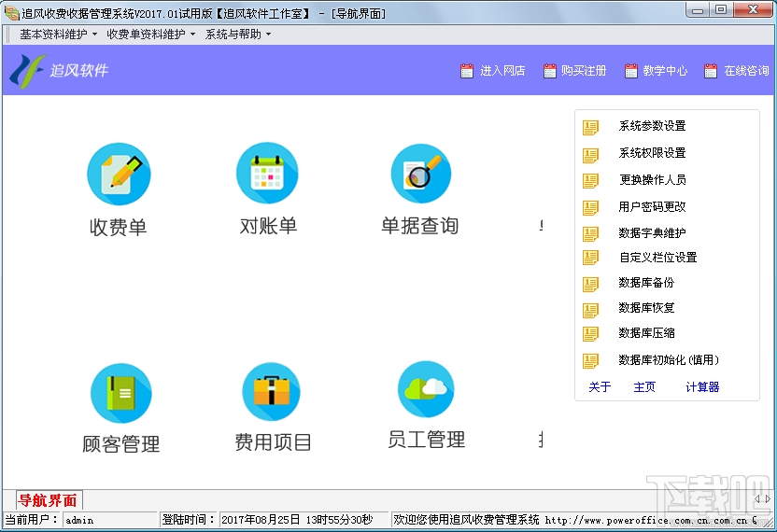Click the 关于 link
777x532 pixels.
click(x=600, y=386)
